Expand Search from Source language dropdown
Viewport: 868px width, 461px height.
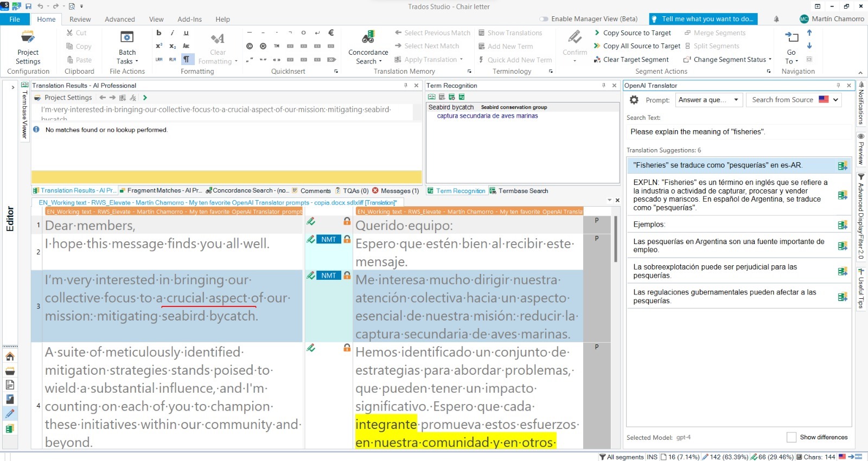coord(836,100)
